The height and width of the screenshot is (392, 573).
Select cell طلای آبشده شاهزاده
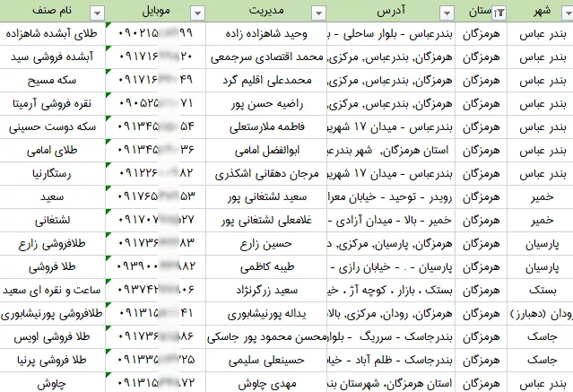pos(53,34)
